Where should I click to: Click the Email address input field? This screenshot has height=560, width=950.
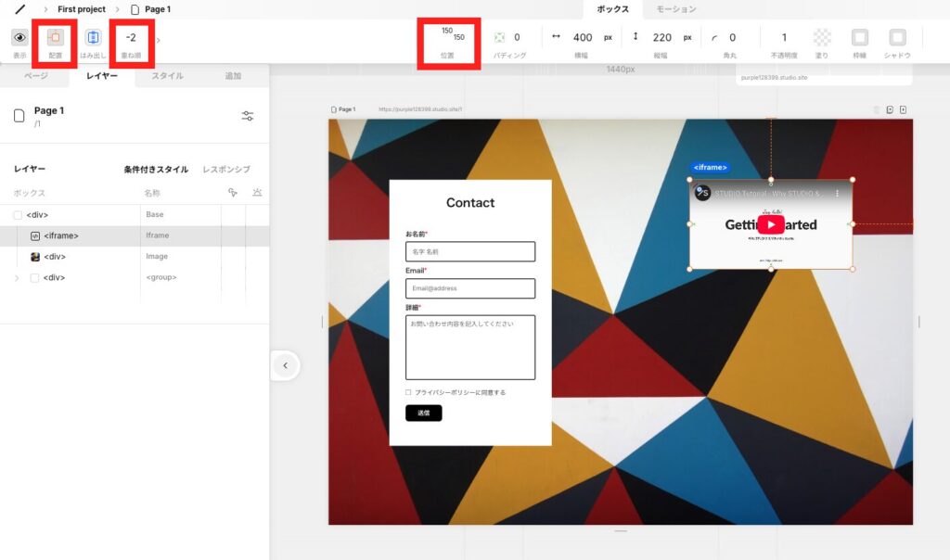coord(470,288)
